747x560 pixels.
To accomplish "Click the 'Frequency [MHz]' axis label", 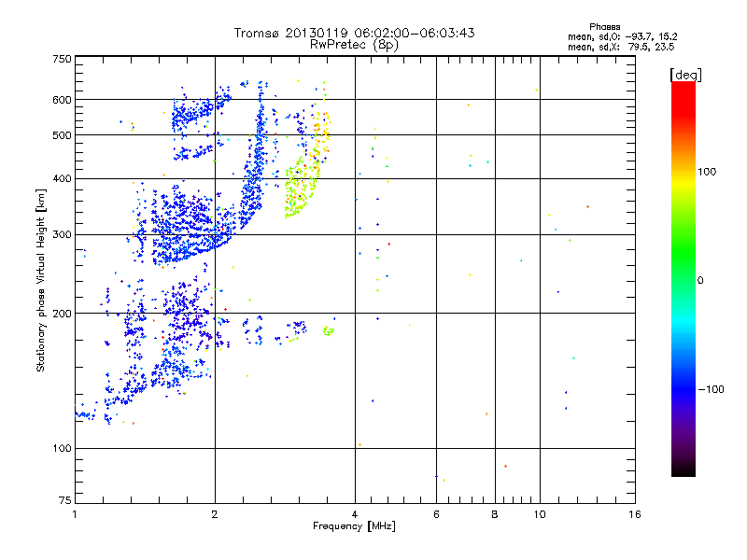I will coord(354,526).
